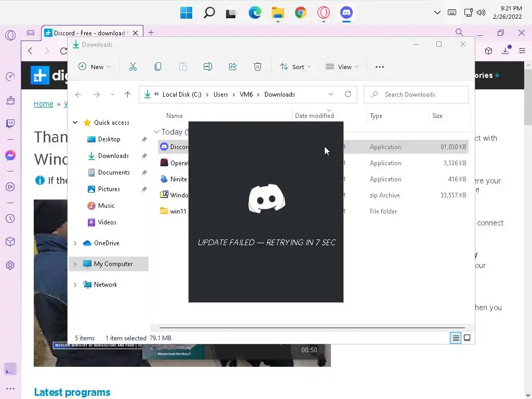Collapse the Today file group
Viewport: 532px width, 399px height.
tap(156, 131)
